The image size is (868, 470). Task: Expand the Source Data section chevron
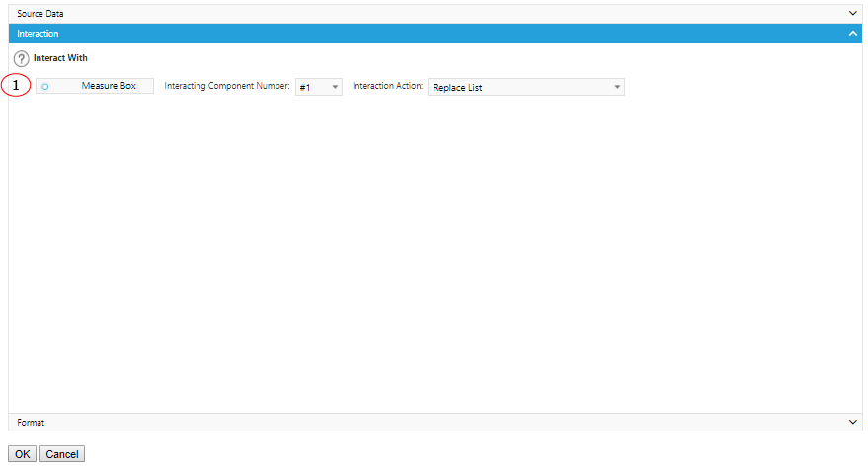[852, 13]
